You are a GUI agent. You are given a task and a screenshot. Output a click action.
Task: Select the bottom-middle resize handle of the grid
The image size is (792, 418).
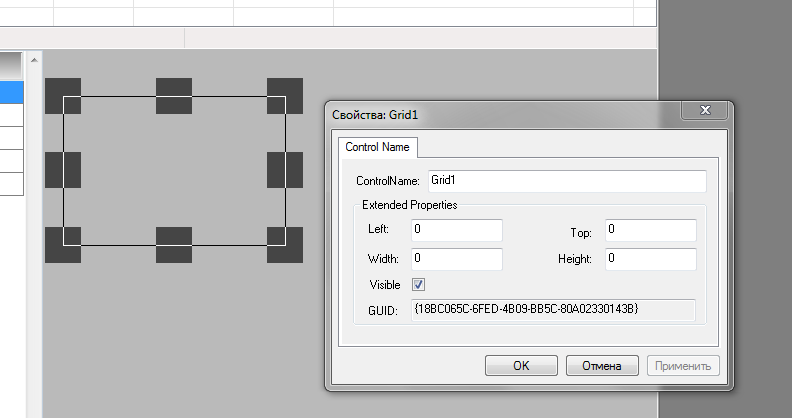pyautogui.click(x=174, y=245)
